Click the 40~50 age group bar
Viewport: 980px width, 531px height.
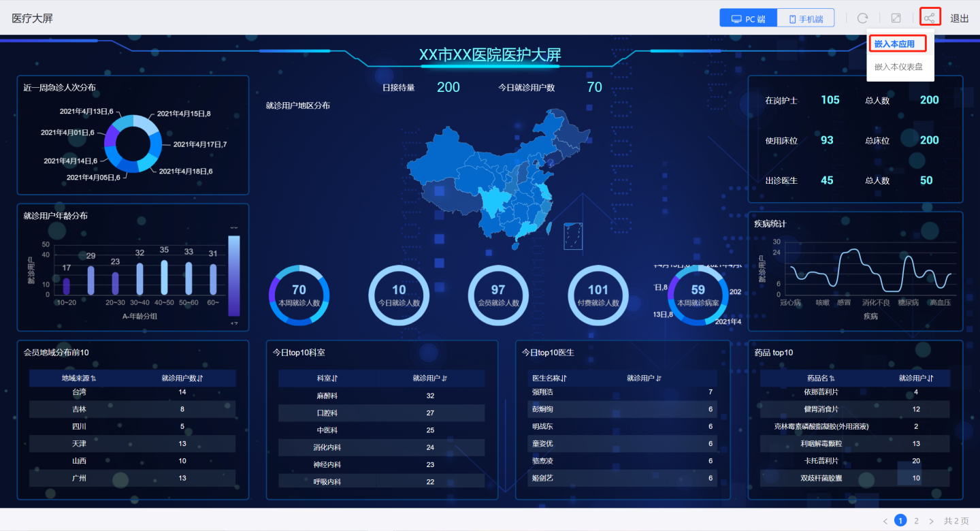[x=164, y=276]
